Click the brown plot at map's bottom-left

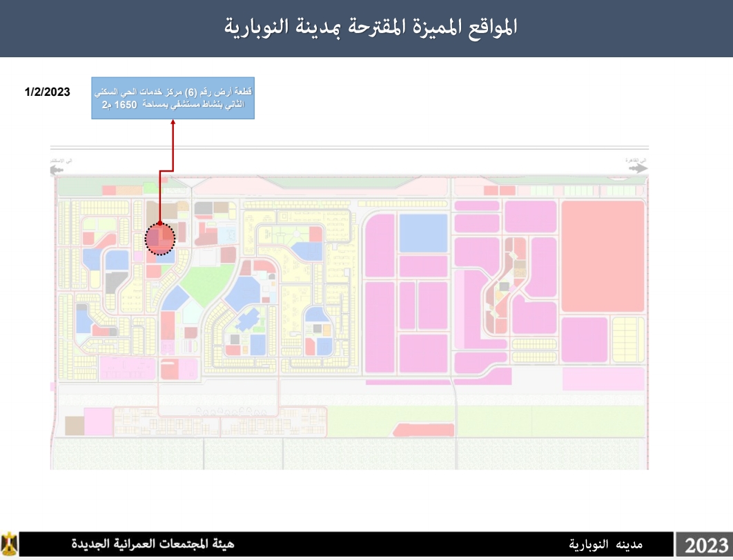pyautogui.click(x=75, y=426)
